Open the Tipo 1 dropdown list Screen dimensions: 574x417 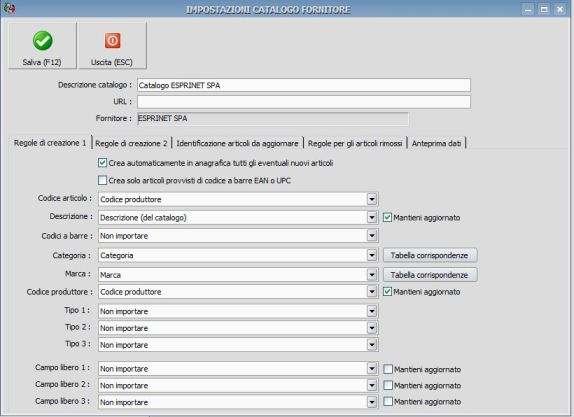tap(372, 311)
